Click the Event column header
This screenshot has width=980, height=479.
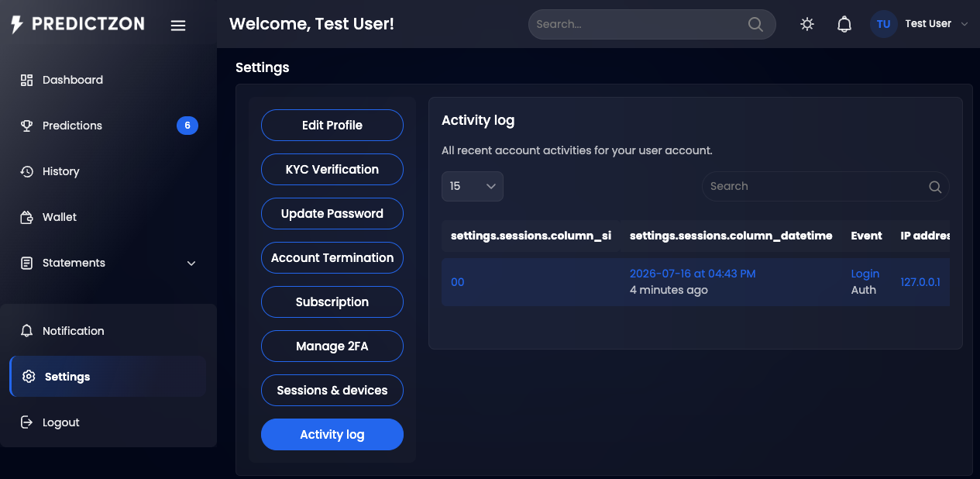point(866,236)
